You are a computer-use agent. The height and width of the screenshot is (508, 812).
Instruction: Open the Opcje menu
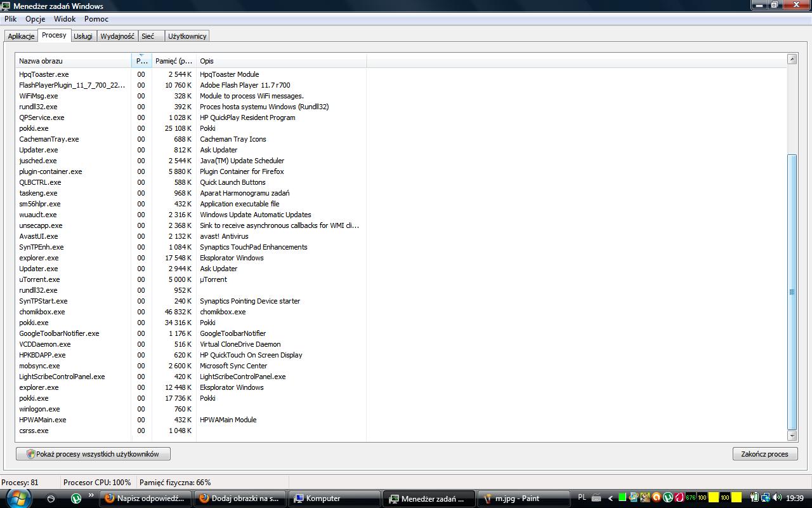tap(35, 19)
